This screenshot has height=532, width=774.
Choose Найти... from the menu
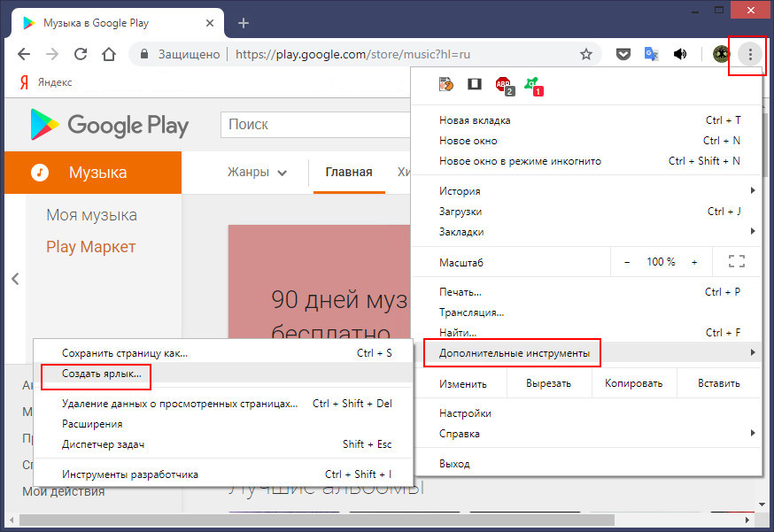(586, 333)
